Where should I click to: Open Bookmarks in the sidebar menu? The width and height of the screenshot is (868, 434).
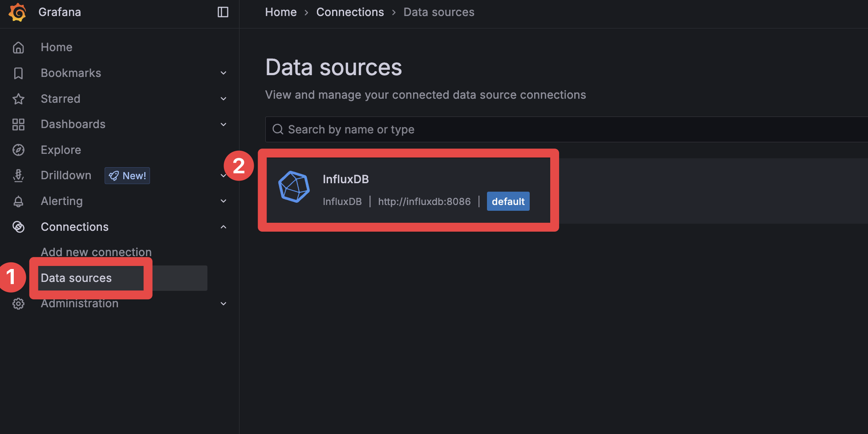coord(71,73)
